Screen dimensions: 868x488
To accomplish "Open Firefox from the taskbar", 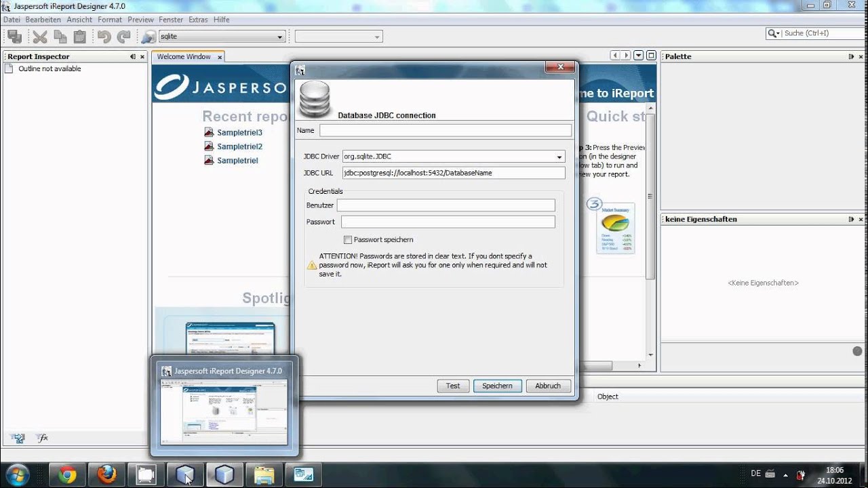I will click(106, 475).
